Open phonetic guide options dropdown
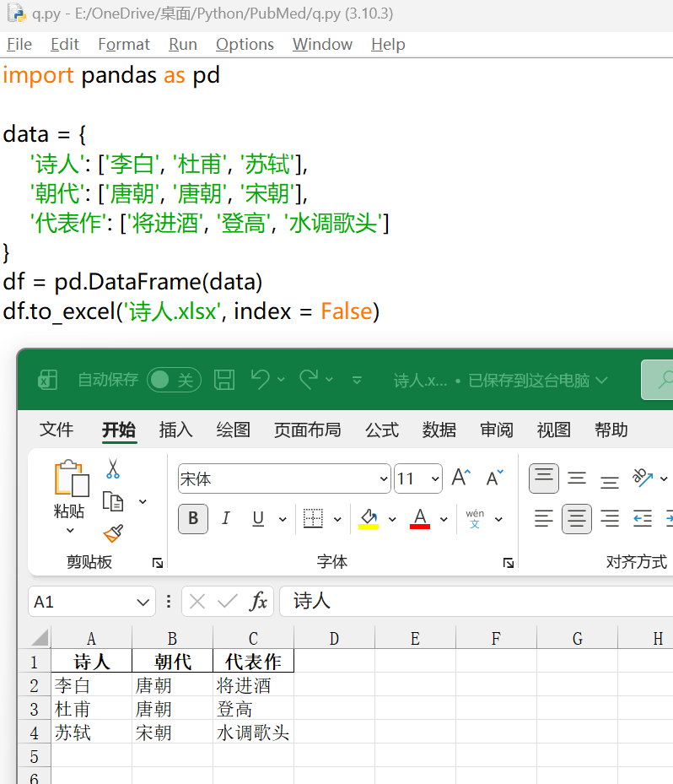This screenshot has width=673, height=784. tap(498, 519)
